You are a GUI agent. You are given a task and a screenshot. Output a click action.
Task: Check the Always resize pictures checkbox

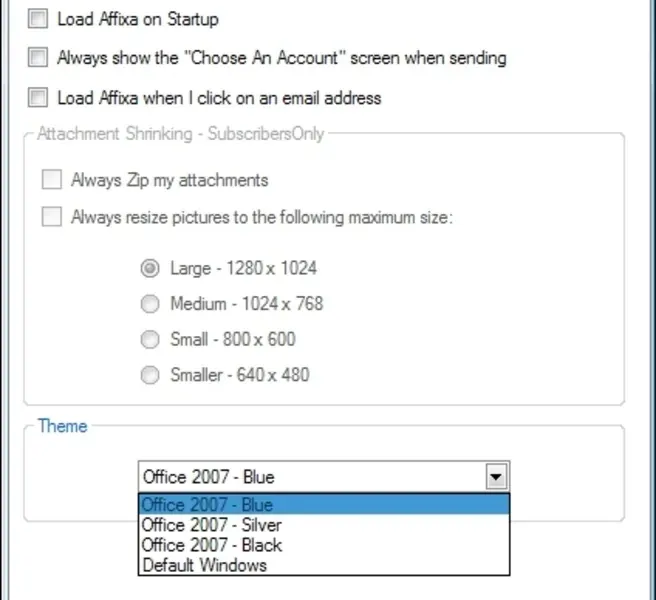[x=51, y=216]
